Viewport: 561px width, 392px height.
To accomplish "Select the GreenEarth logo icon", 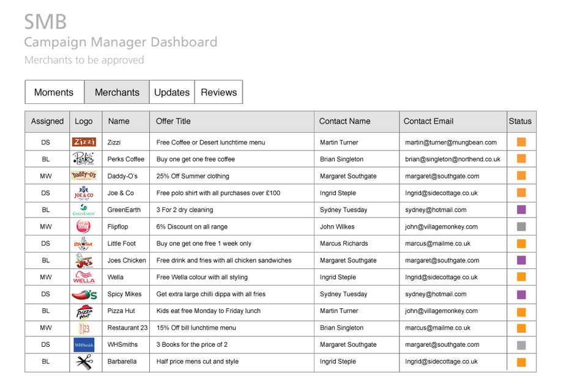I will (x=84, y=210).
